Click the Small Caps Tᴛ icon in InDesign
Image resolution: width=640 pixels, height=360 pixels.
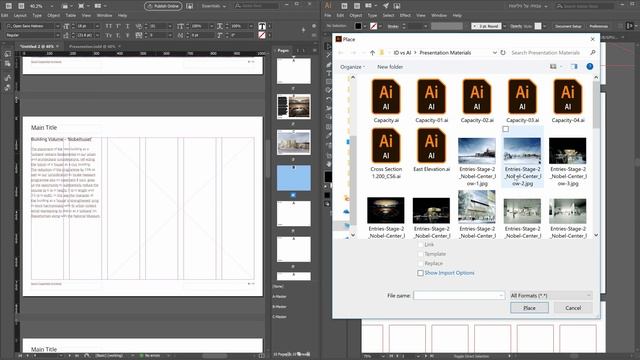click(x=109, y=36)
